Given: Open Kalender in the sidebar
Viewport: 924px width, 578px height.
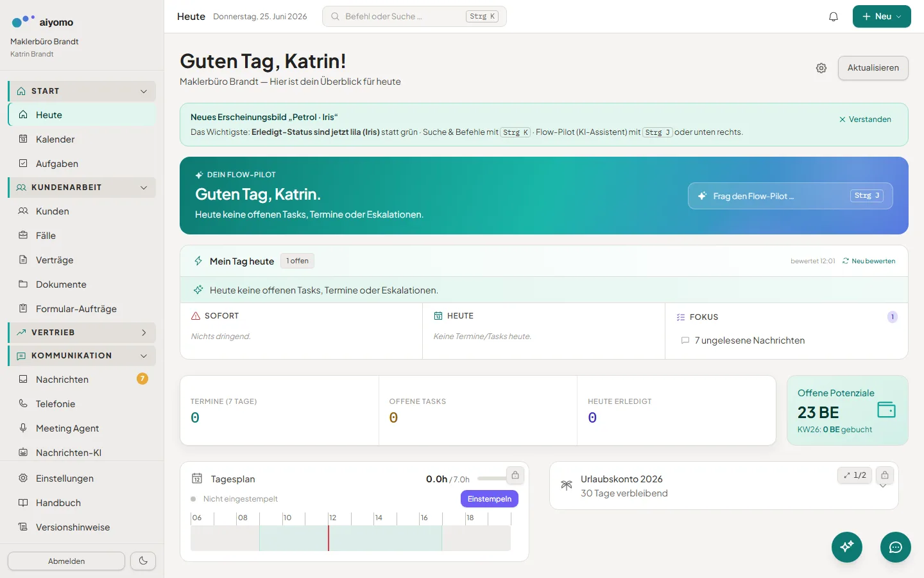Looking at the screenshot, I should 82,139.
